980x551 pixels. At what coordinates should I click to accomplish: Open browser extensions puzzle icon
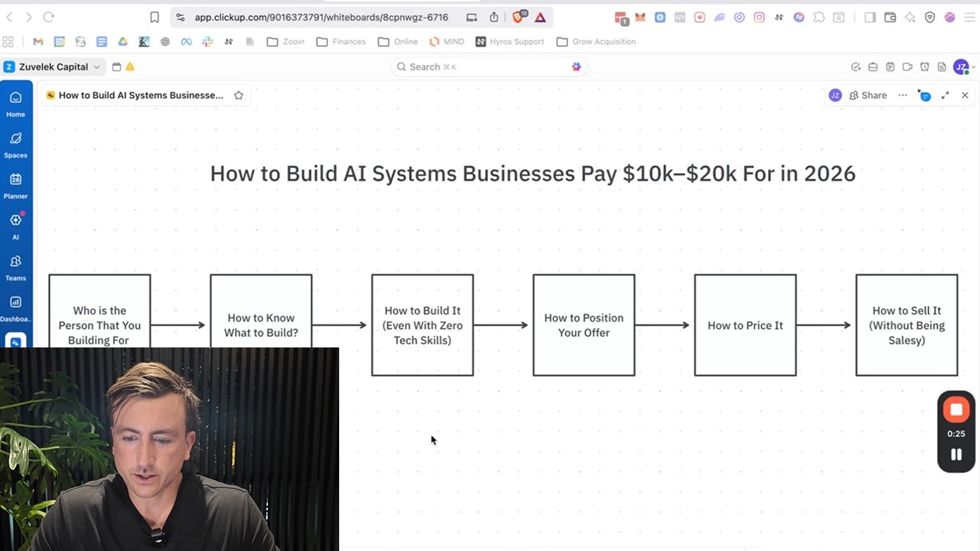[819, 17]
